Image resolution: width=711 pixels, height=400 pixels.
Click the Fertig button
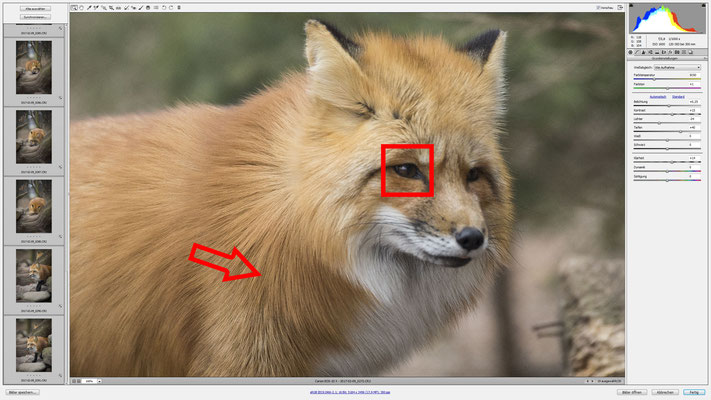click(x=694, y=392)
